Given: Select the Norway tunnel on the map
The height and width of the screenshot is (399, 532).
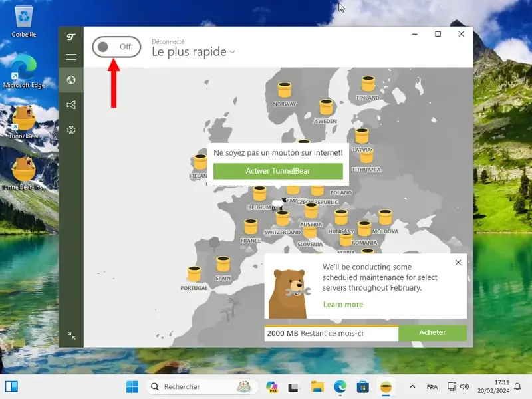Looking at the screenshot, I should tap(285, 90).
